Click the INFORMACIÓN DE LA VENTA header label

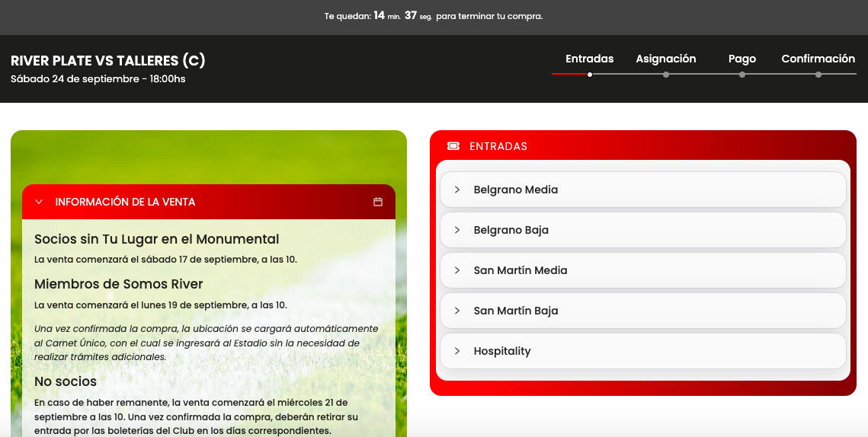(x=125, y=202)
